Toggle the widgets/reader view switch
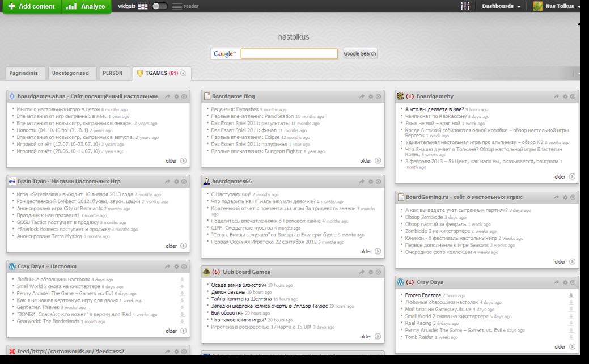589x364 pixels. click(x=160, y=6)
